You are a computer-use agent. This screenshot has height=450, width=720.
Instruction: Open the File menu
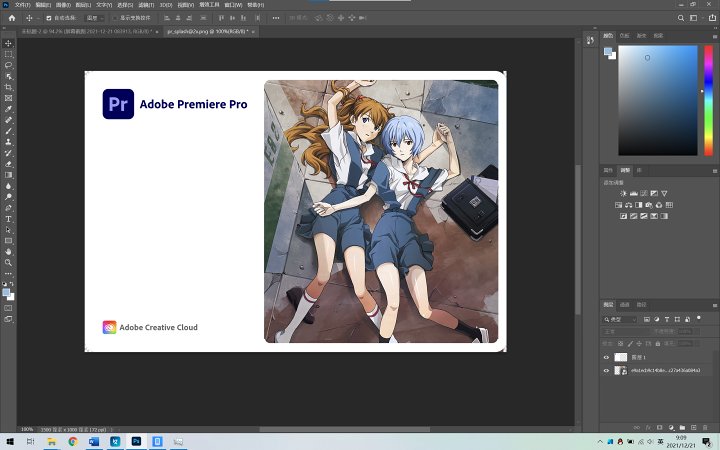(22, 5)
